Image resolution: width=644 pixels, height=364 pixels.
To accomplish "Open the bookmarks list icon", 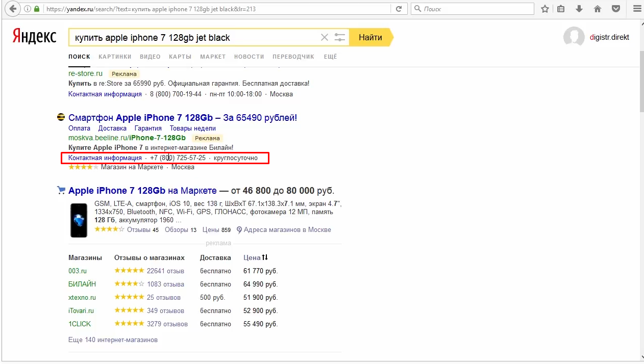I will coord(561,9).
